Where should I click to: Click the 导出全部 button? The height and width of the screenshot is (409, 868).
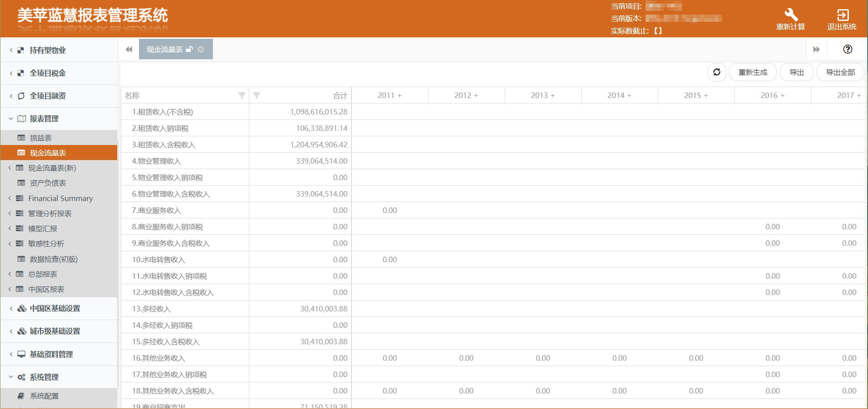coord(840,72)
